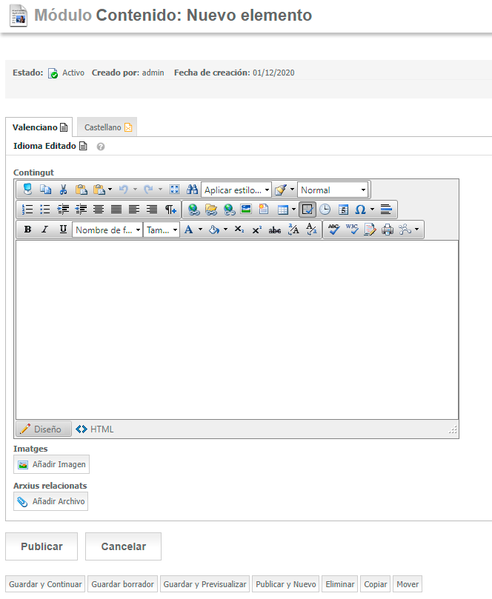This screenshot has width=492, height=599.
Task: Click Guardar y Continuar
Action: [x=45, y=584]
